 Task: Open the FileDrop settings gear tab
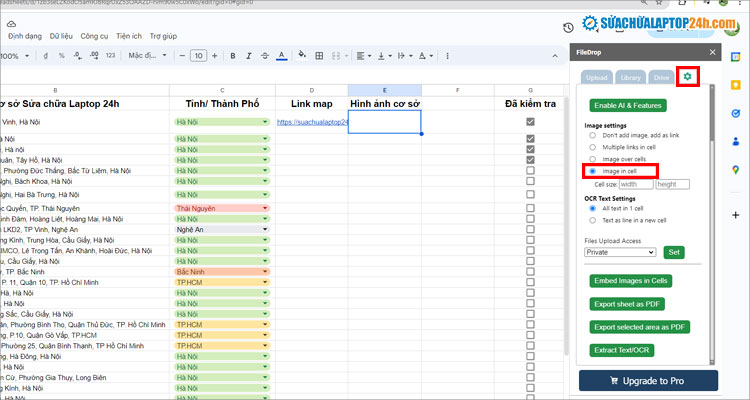pyautogui.click(x=687, y=76)
